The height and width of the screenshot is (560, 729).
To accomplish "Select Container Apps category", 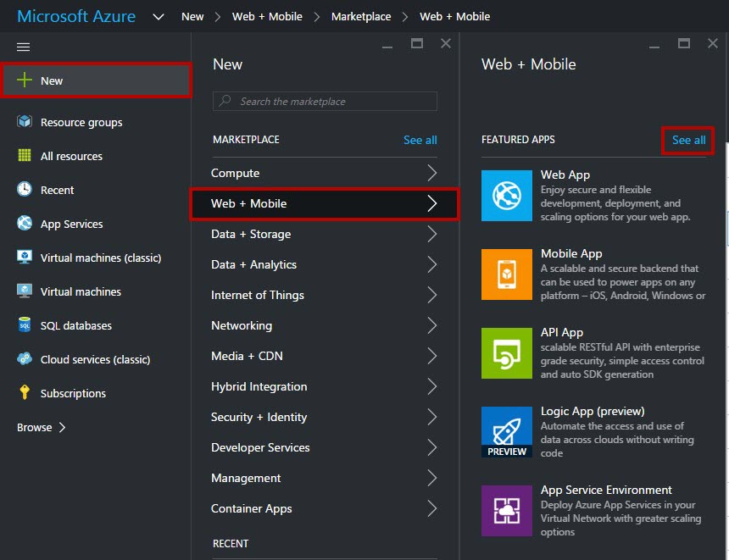I will coord(325,508).
